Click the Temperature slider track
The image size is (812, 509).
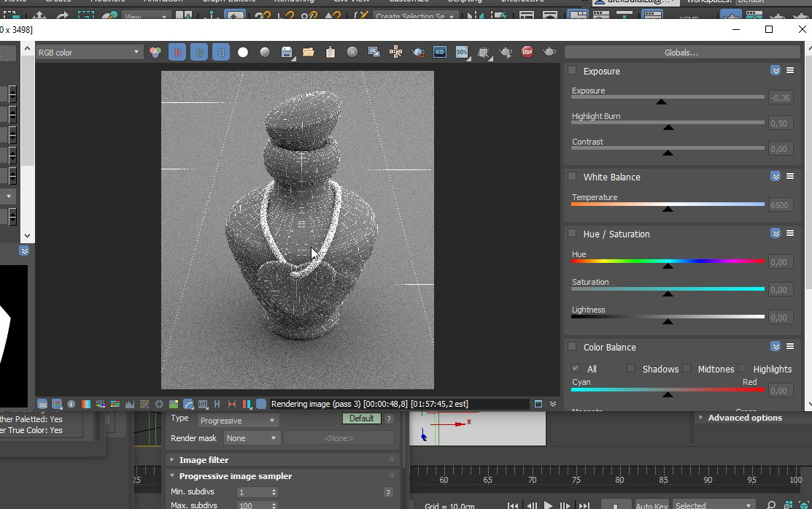pyautogui.click(x=668, y=204)
